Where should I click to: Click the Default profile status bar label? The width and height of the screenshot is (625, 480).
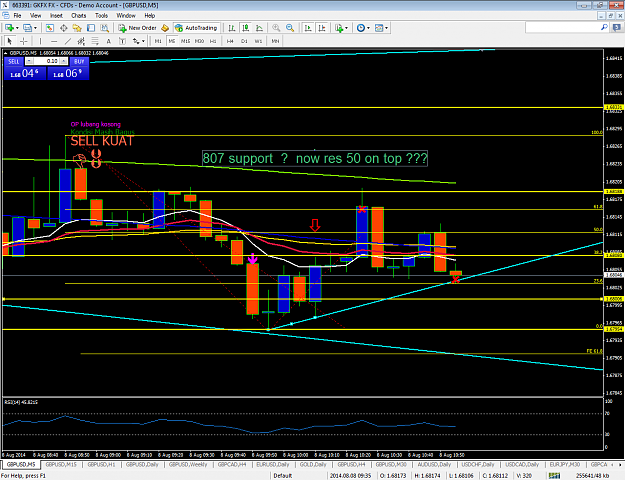(283, 476)
